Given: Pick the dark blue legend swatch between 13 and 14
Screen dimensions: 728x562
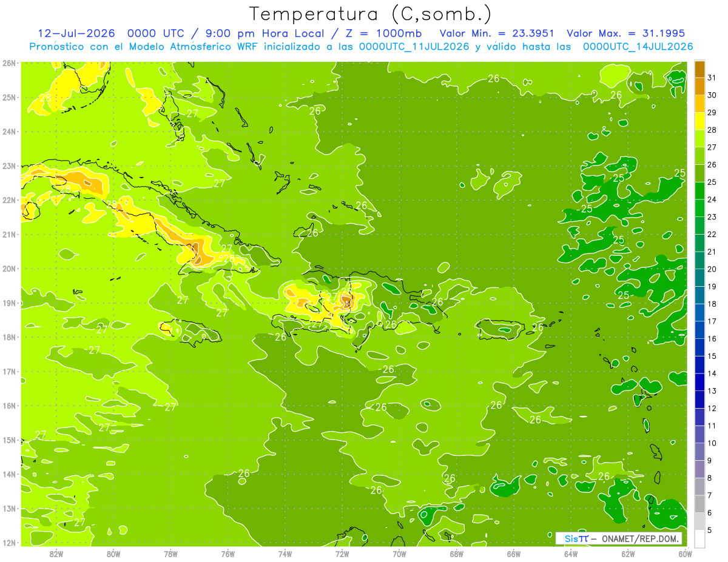Looking at the screenshot, I should pos(699,383).
